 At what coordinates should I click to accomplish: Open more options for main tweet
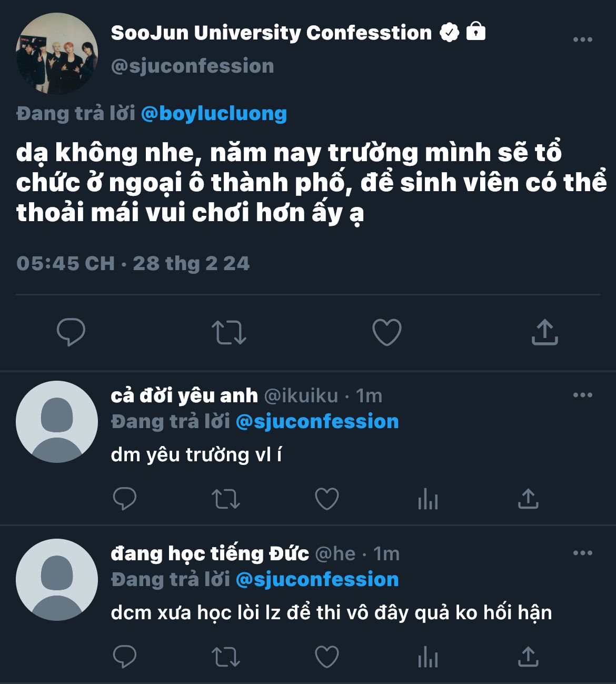582,39
